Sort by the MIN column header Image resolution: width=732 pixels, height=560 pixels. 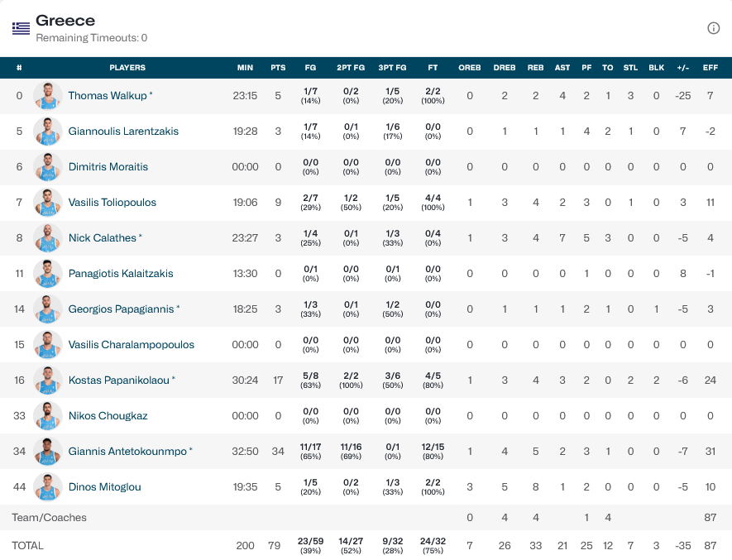245,68
